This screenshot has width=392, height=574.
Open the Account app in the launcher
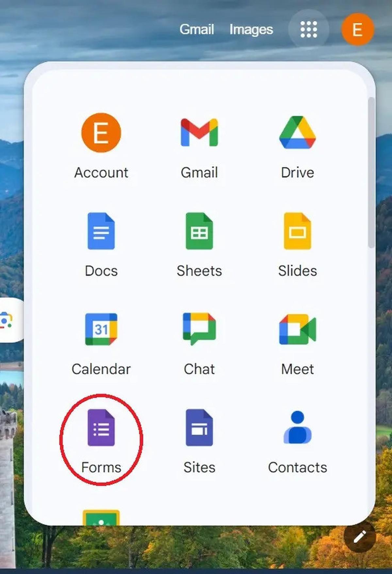point(101,133)
